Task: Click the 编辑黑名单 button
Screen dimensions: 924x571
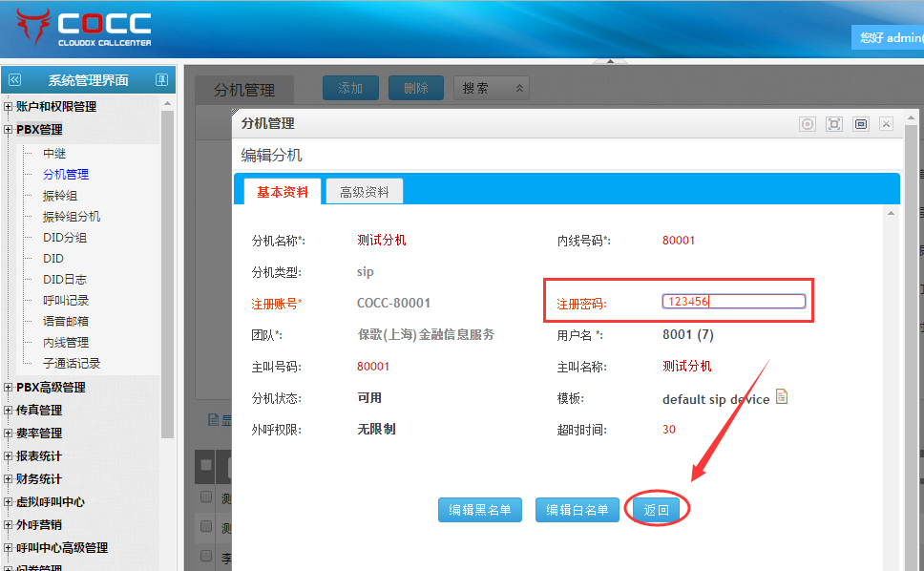Action: [x=480, y=510]
